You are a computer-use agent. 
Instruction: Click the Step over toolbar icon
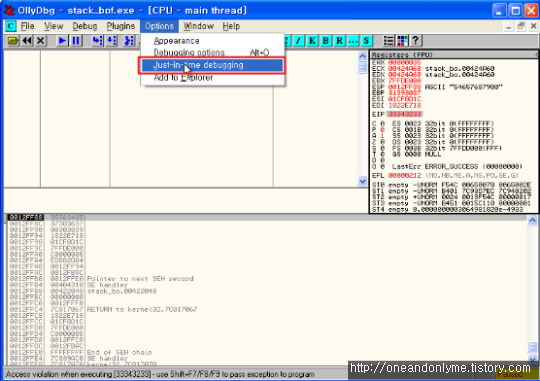[112, 41]
